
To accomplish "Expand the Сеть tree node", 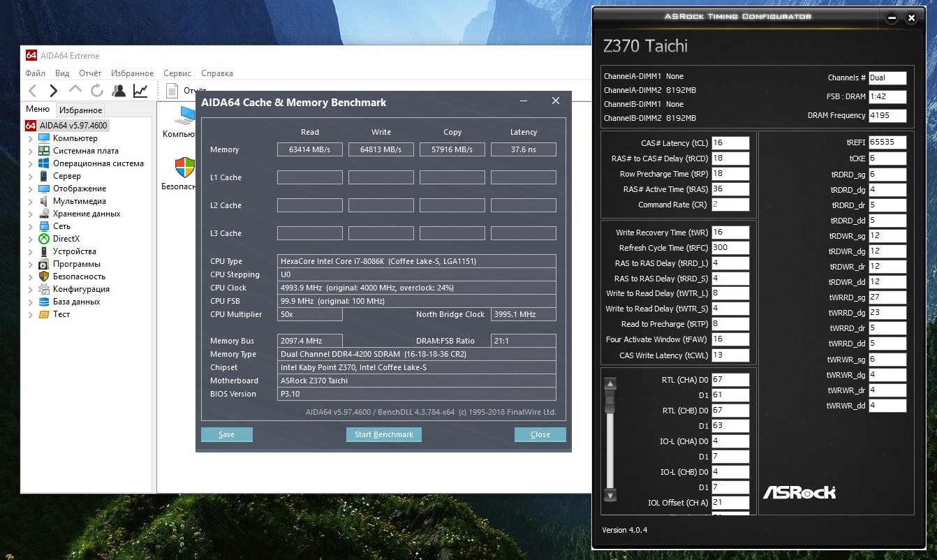I will (31, 226).
